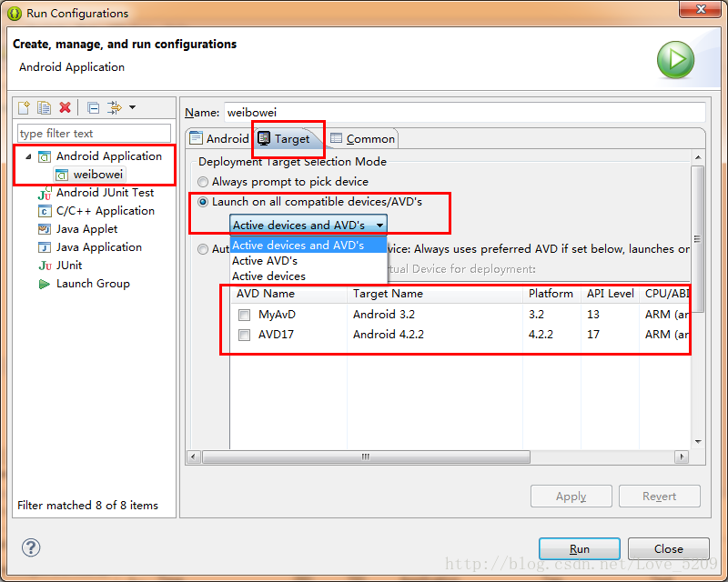Delete selected launch configuration with red X

[x=65, y=107]
